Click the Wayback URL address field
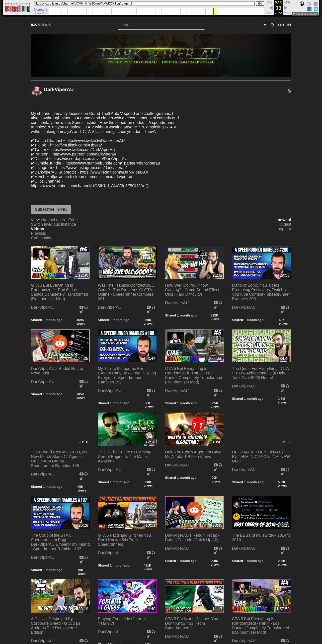Image resolution: width=322 pixels, height=644 pixels. coord(144,4)
